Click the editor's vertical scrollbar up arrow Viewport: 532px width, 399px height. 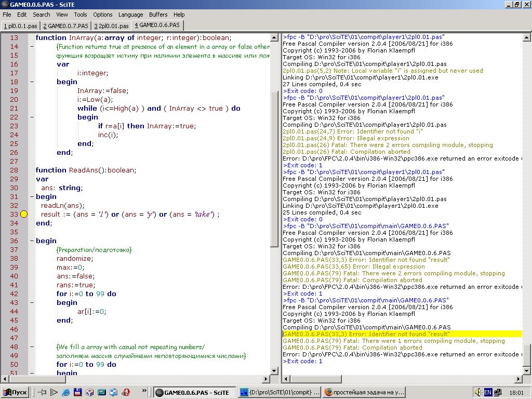275,37
